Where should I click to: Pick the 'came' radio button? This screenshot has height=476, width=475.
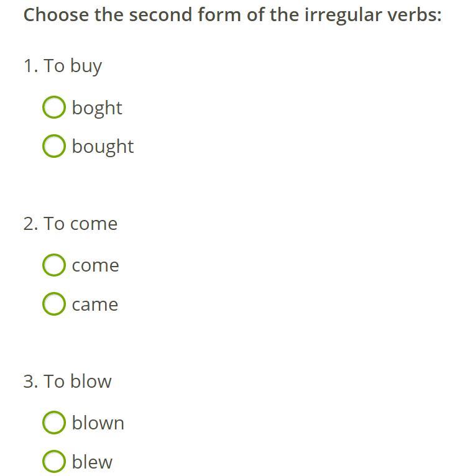(53, 304)
